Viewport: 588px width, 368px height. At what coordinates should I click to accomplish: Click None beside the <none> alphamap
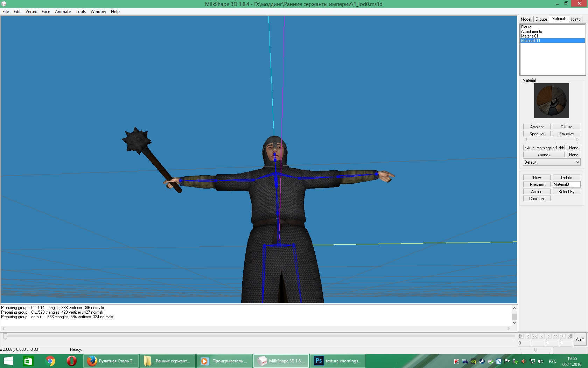click(574, 155)
